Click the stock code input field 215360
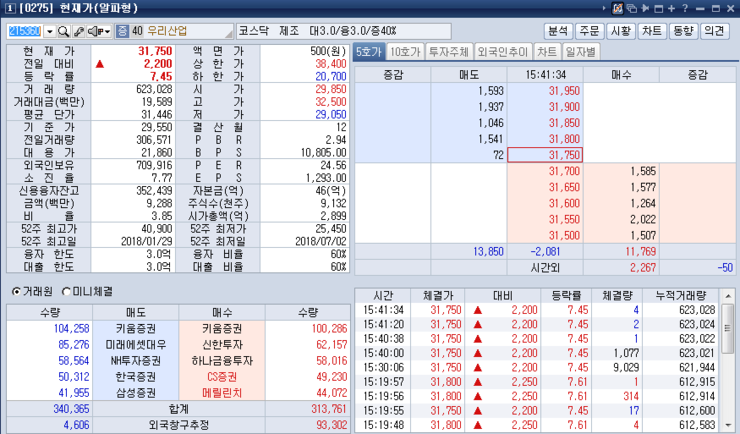The width and height of the screenshot is (740, 434). point(25,32)
